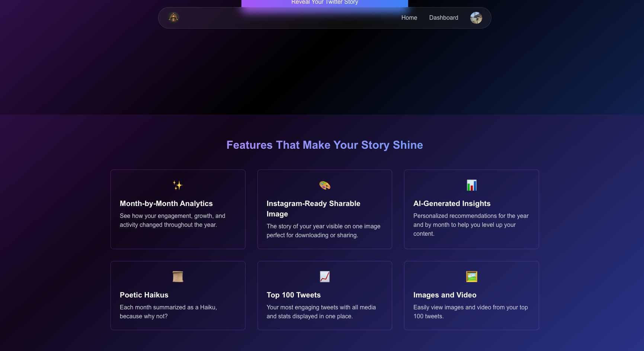Select the Top 100 Tweets card title

tap(294, 295)
